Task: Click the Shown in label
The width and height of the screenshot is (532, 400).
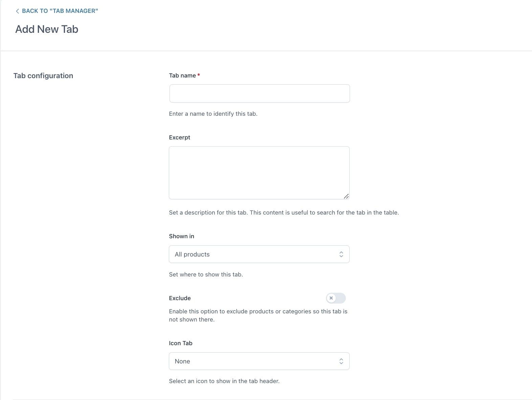Action: coord(181,236)
